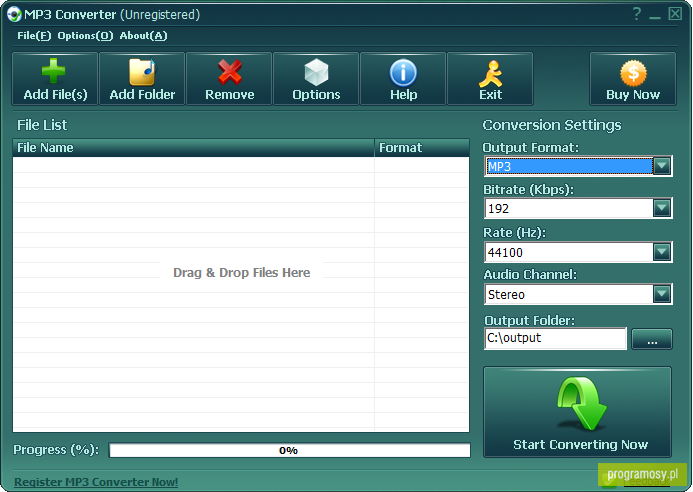This screenshot has width=693, height=492.
Task: Open the About(A) menu
Action: 143,36
